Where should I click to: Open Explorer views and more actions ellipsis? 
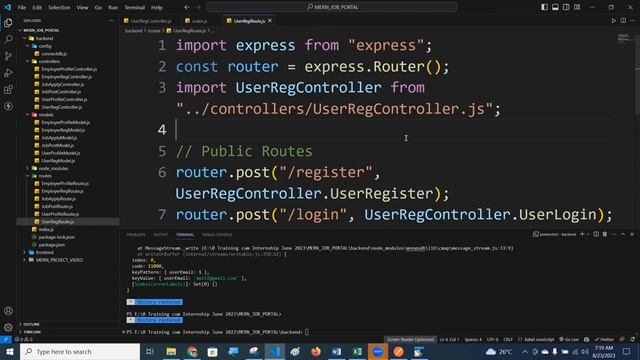point(111,20)
